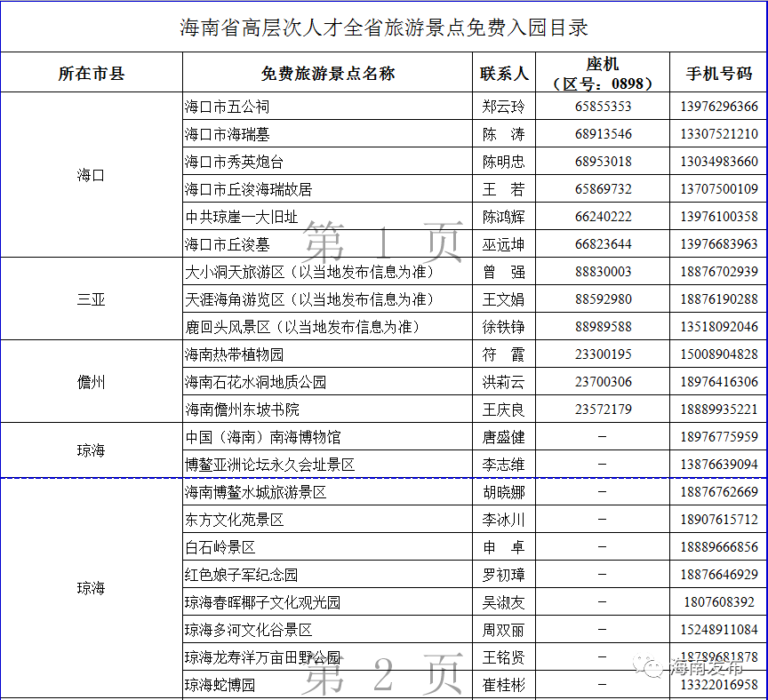Click the 海南儋州东坡书院 cell
Viewport: 768px width, 700px height.
[328, 409]
